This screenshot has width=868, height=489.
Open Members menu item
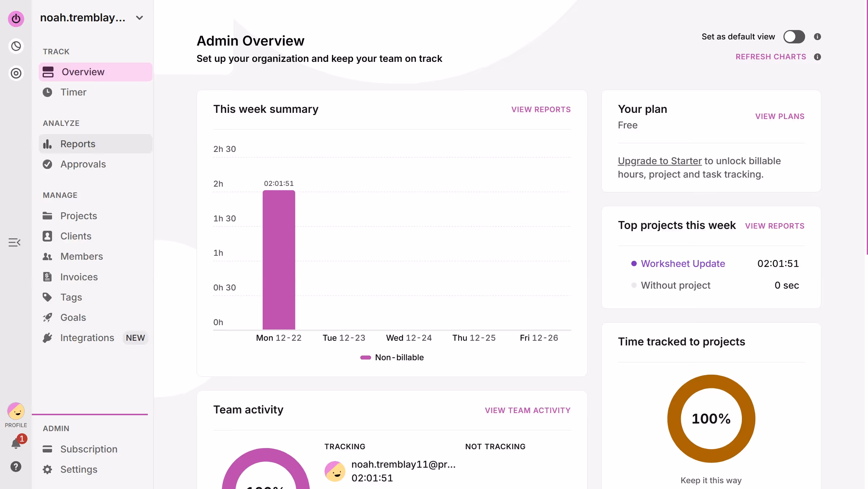click(95, 256)
